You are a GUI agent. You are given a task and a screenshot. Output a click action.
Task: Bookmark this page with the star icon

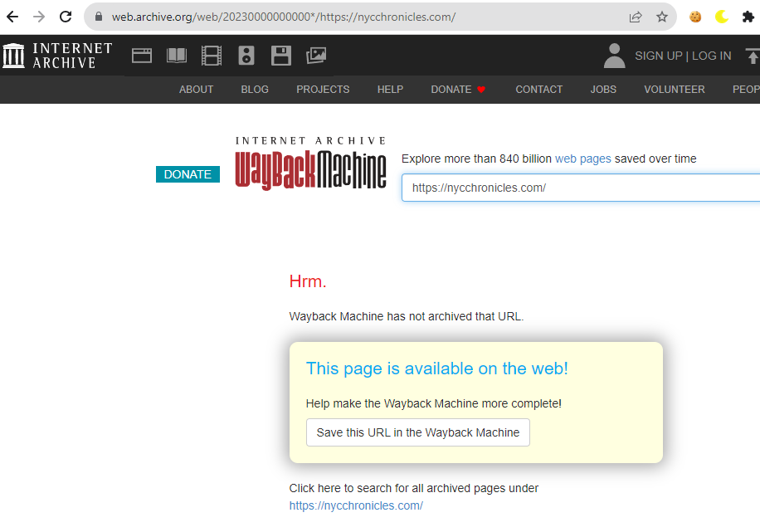[x=662, y=17]
